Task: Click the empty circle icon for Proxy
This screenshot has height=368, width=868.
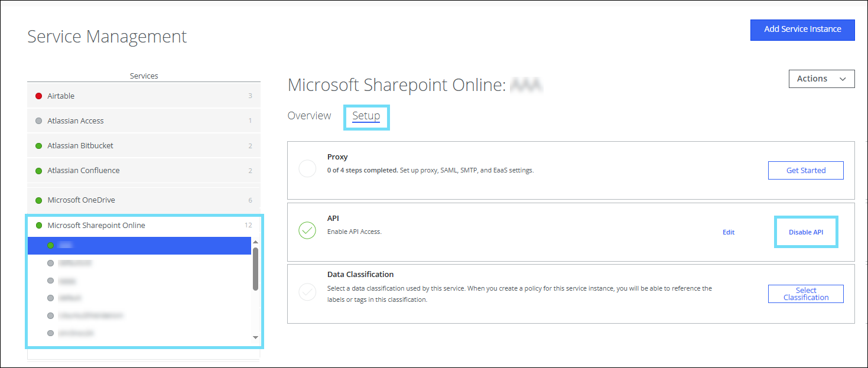Action: coord(307,169)
